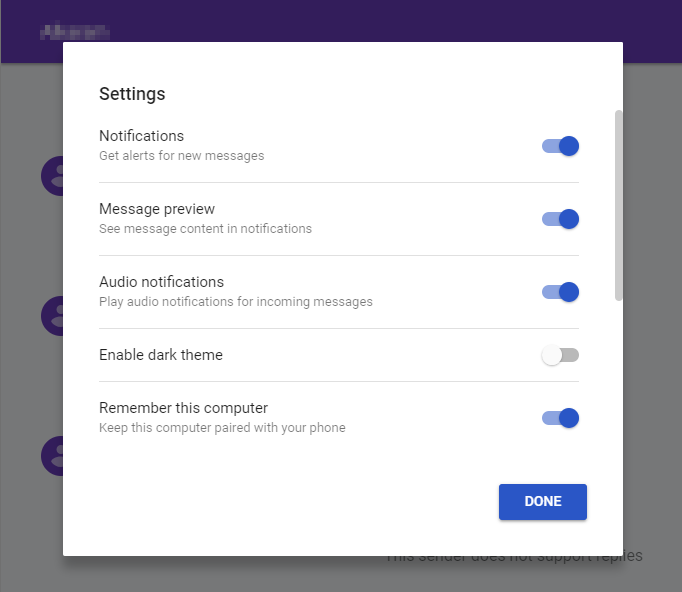682x592 pixels.
Task: Click the 'Remember this computer' label
Action: [x=184, y=408]
